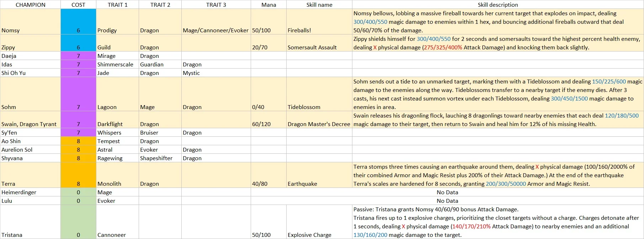This screenshot has width=644, height=239.
Task: Select the 20/70 mana cell
Action: (268, 43)
